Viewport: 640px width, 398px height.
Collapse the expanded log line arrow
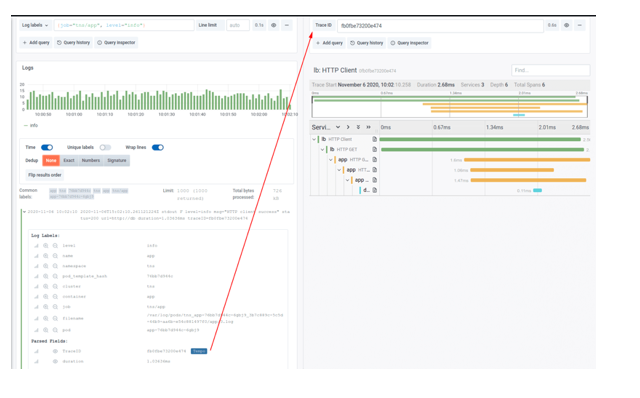[24, 212]
